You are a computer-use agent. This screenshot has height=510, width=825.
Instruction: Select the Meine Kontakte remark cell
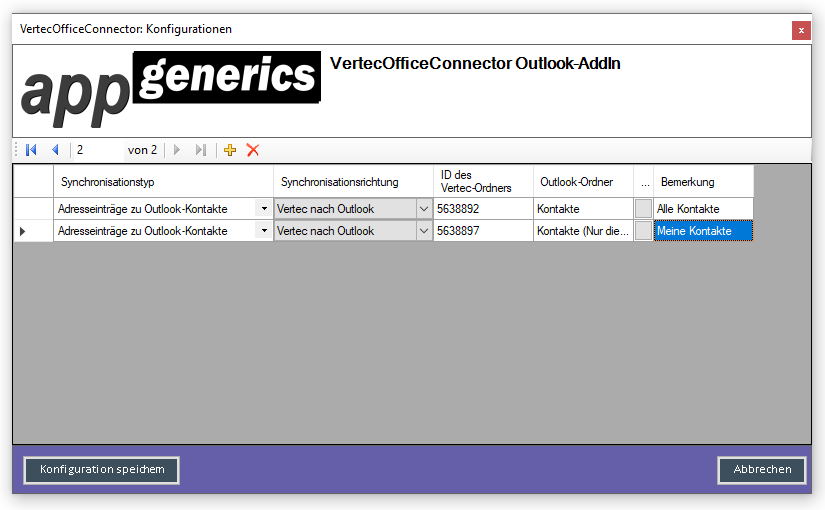tap(703, 231)
